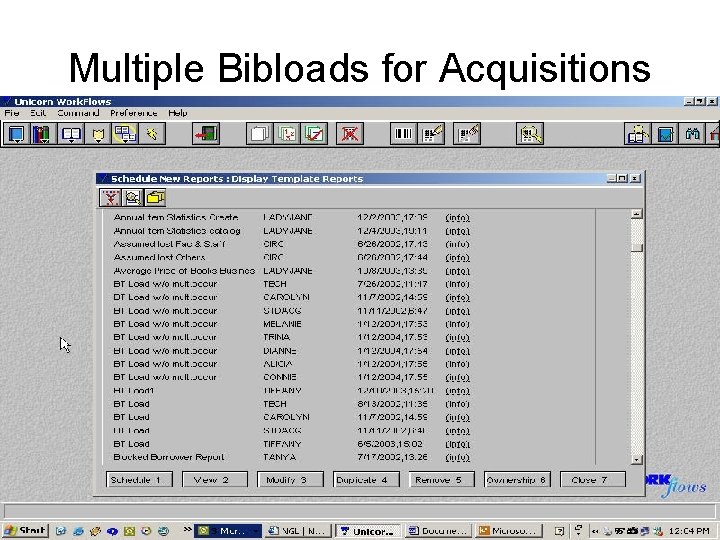Click the red checkmark pages toolbar icon
720x540 pixels.
(314, 134)
